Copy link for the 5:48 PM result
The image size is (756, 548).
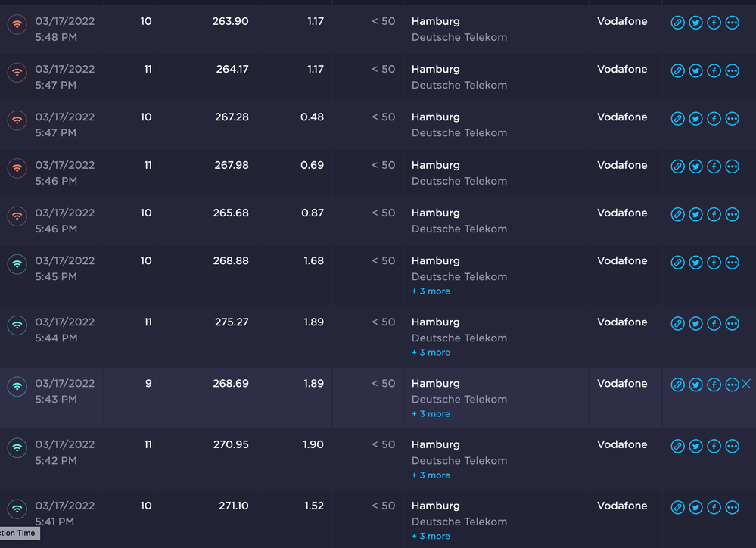pyautogui.click(x=677, y=23)
